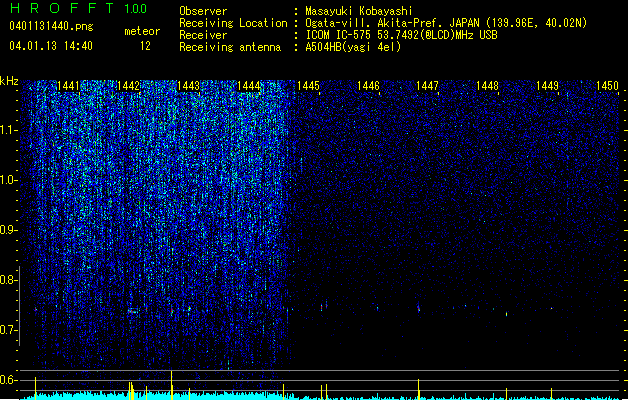Image resolution: width=629 pixels, height=400 pixels.
Task: Click the 1443 time axis label
Action: 188,86
